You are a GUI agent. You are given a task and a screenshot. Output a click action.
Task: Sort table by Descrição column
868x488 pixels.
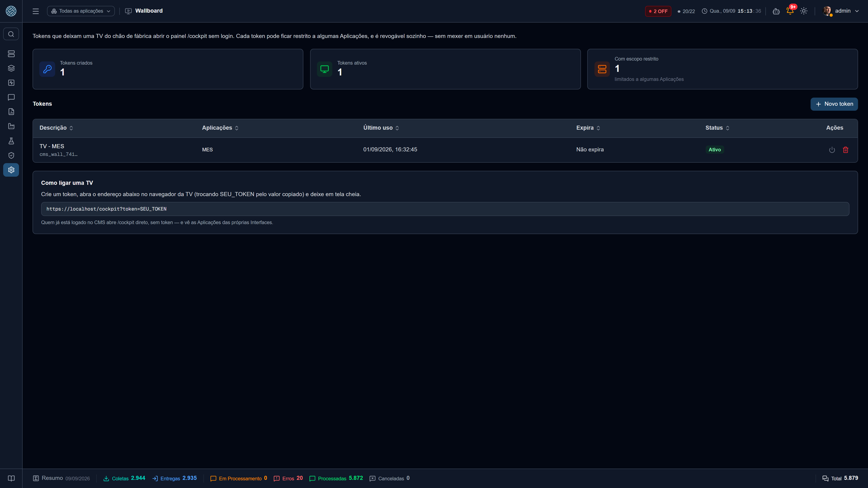(x=56, y=128)
